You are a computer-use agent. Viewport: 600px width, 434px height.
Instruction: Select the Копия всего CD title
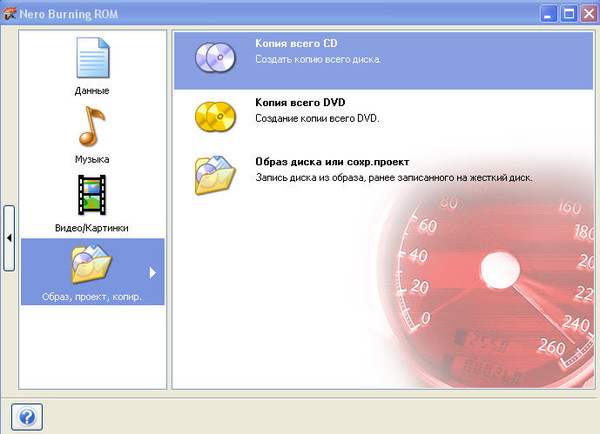point(296,43)
